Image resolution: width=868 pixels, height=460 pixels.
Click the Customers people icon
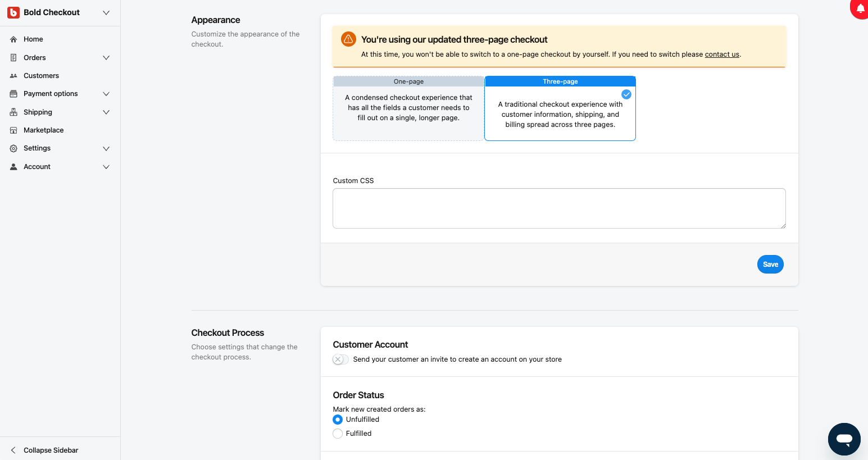13,76
